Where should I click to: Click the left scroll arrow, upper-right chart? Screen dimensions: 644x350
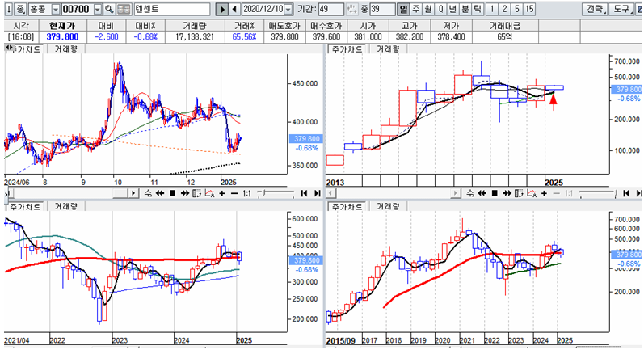[330, 193]
